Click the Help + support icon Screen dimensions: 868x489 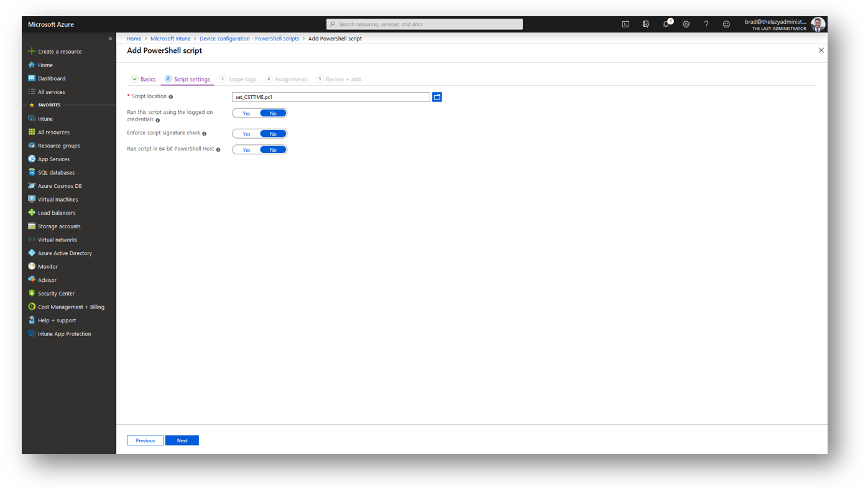pos(32,320)
